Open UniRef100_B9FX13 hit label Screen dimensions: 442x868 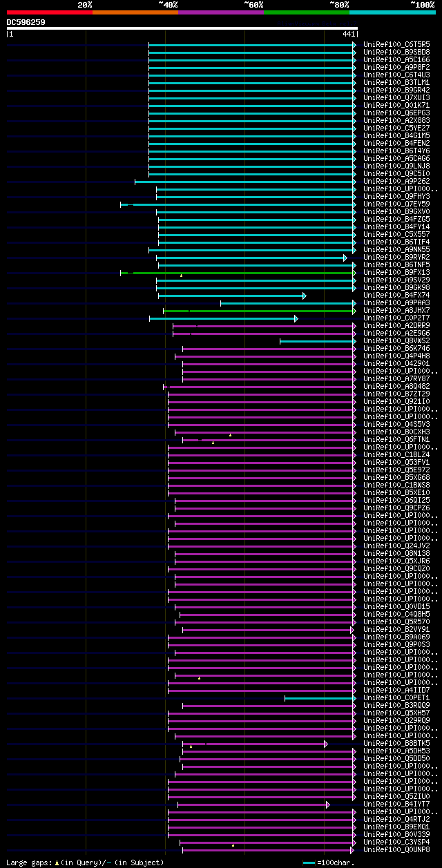pyautogui.click(x=396, y=272)
